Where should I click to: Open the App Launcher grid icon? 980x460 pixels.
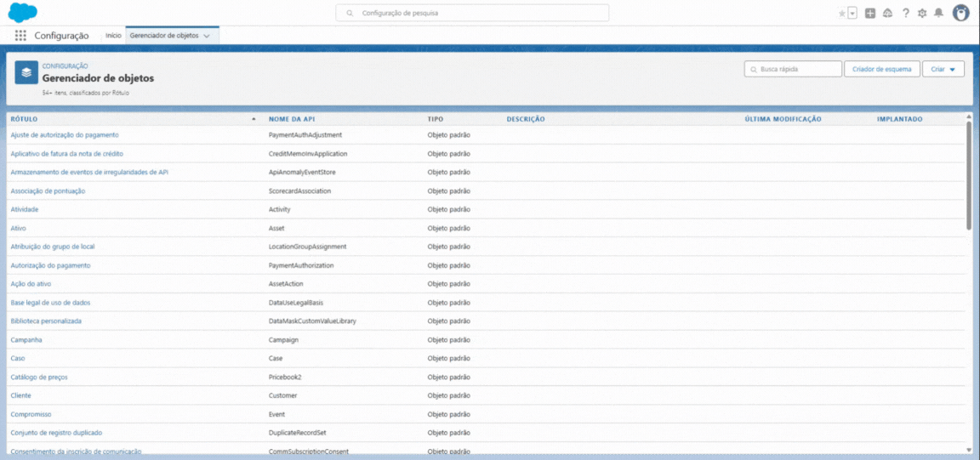point(20,36)
